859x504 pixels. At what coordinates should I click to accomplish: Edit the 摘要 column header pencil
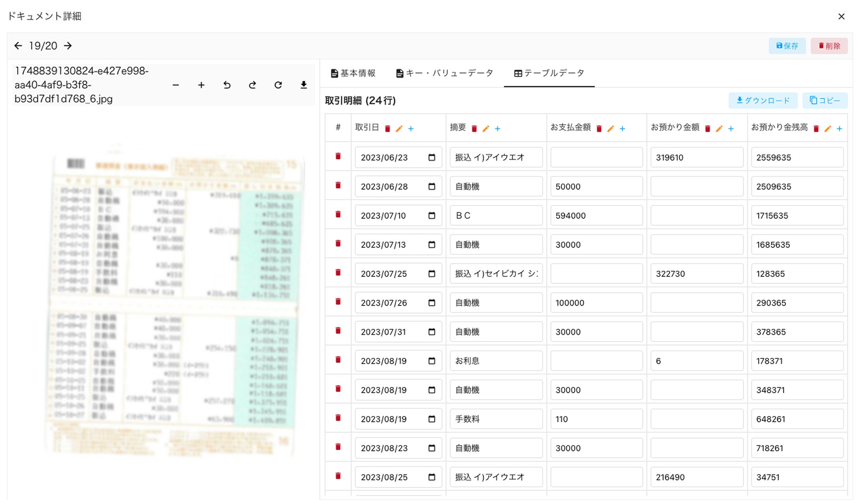pyautogui.click(x=486, y=129)
